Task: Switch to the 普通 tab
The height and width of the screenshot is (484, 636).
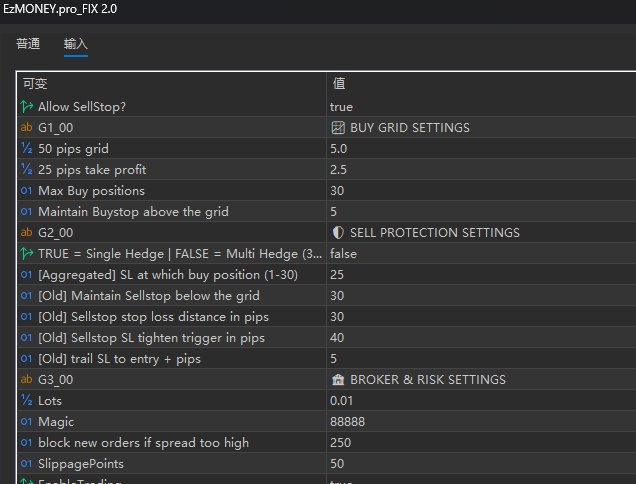Action: [x=28, y=44]
